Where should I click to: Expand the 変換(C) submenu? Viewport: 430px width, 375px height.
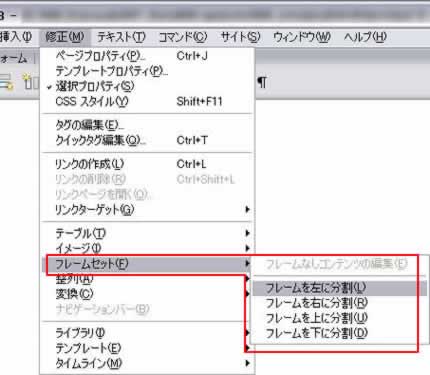coord(147,294)
